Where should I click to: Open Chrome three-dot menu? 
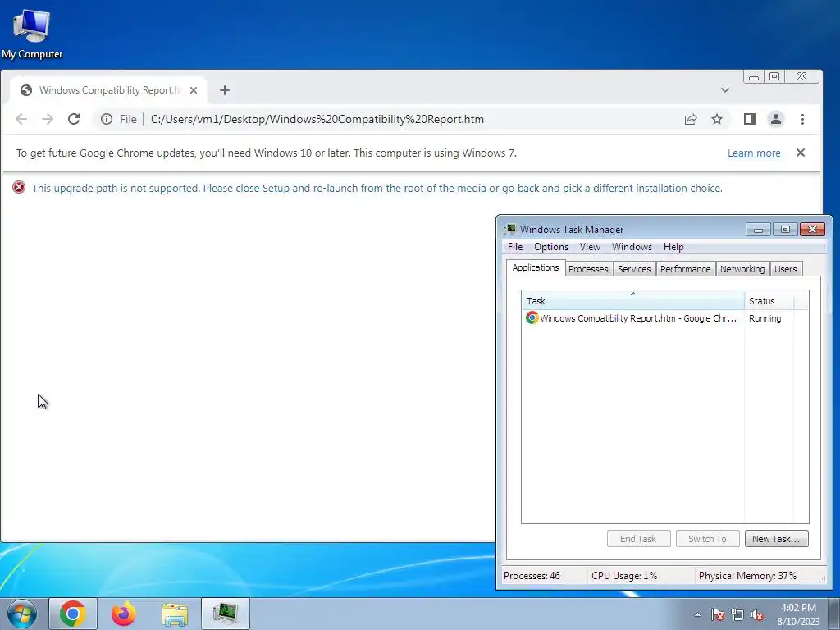[x=802, y=119]
